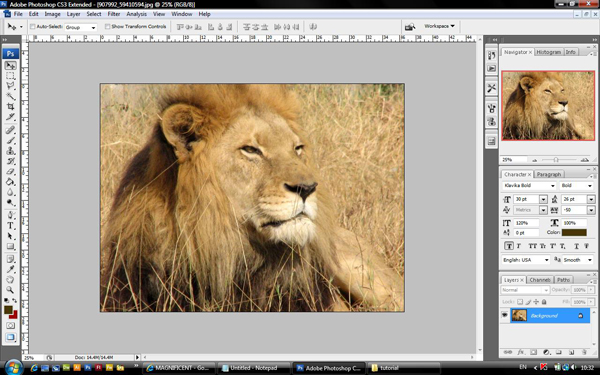The height and width of the screenshot is (375, 600).
Task: Select the Rectangular Marquee tool
Action: pyautogui.click(x=10, y=75)
